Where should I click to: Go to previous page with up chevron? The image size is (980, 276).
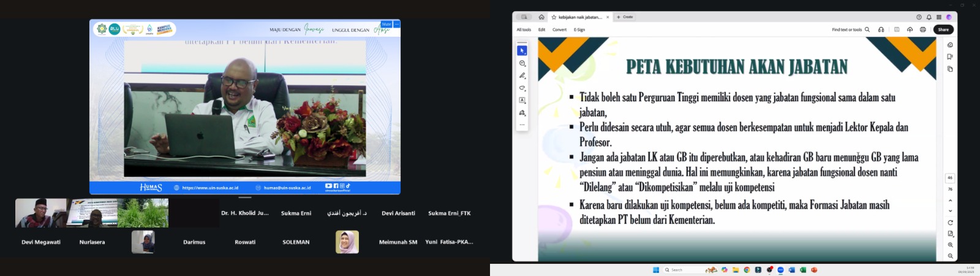(x=950, y=201)
